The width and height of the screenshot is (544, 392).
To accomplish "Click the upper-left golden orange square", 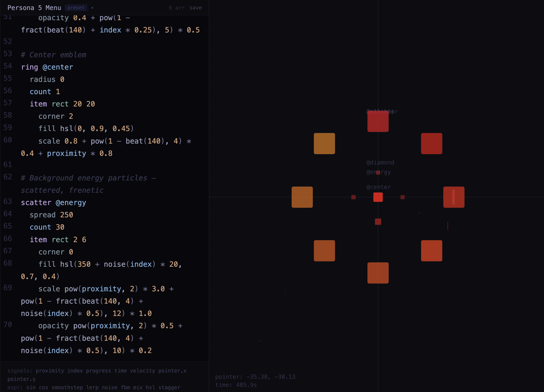I will (324, 143).
